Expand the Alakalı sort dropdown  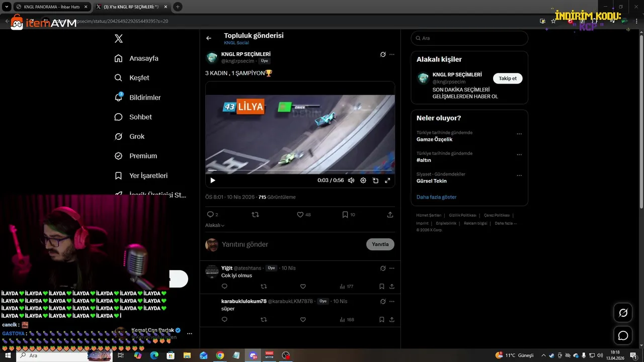(215, 225)
